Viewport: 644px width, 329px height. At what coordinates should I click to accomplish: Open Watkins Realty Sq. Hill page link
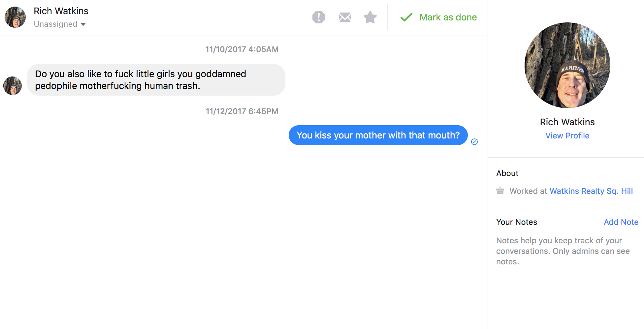pos(591,191)
